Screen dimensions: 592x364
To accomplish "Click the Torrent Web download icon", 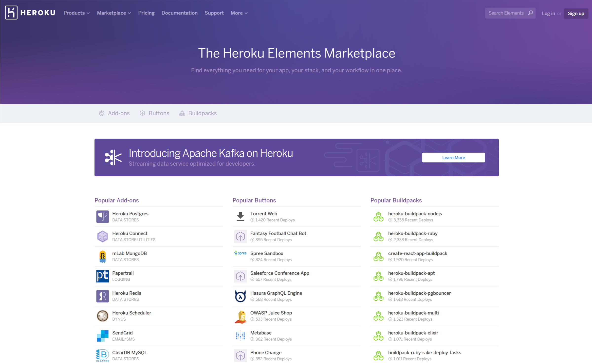I will (240, 217).
